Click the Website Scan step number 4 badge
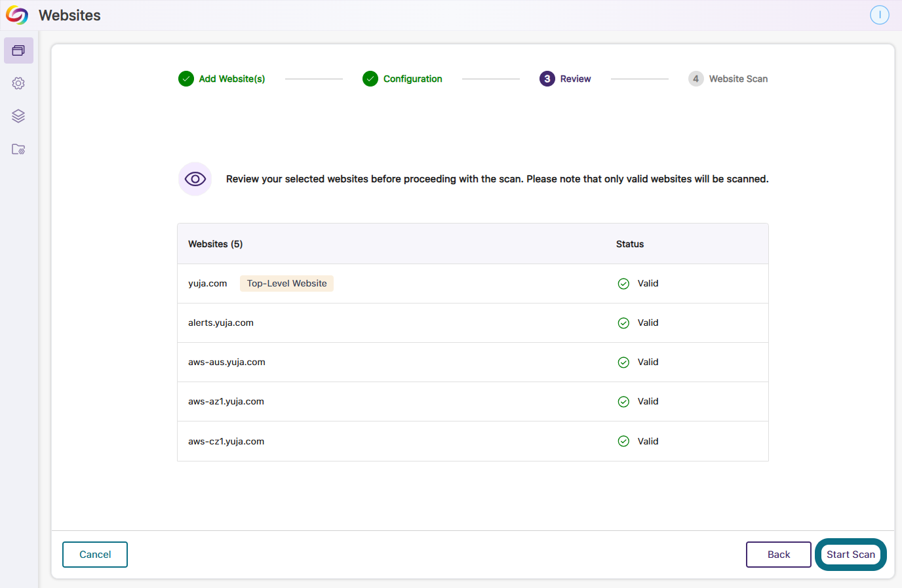Image resolution: width=902 pixels, height=588 pixels. pyautogui.click(x=696, y=79)
